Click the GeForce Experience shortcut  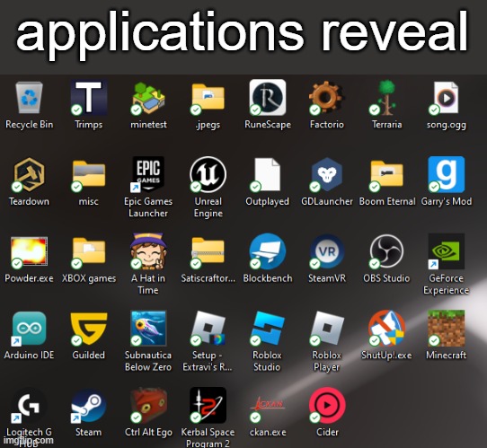(x=446, y=251)
